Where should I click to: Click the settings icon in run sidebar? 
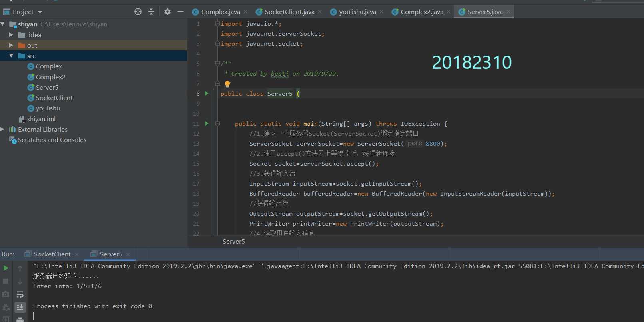(6, 308)
